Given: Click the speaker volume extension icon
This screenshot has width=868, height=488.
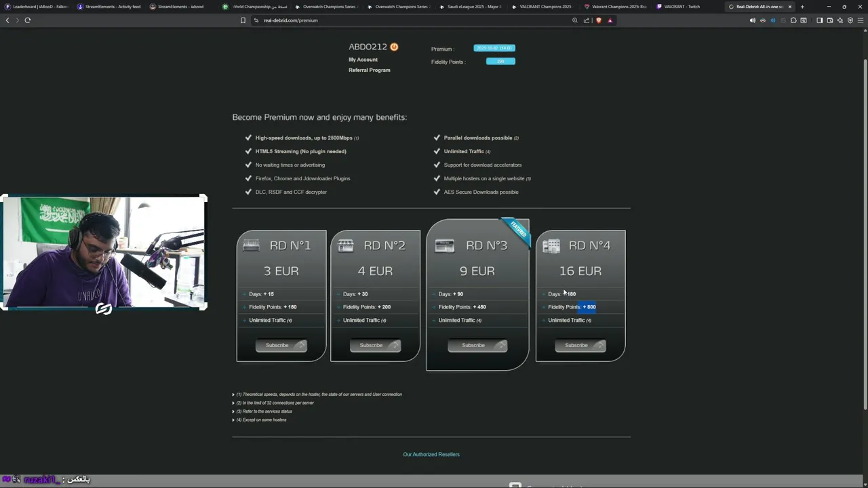Looking at the screenshot, I should (752, 20).
